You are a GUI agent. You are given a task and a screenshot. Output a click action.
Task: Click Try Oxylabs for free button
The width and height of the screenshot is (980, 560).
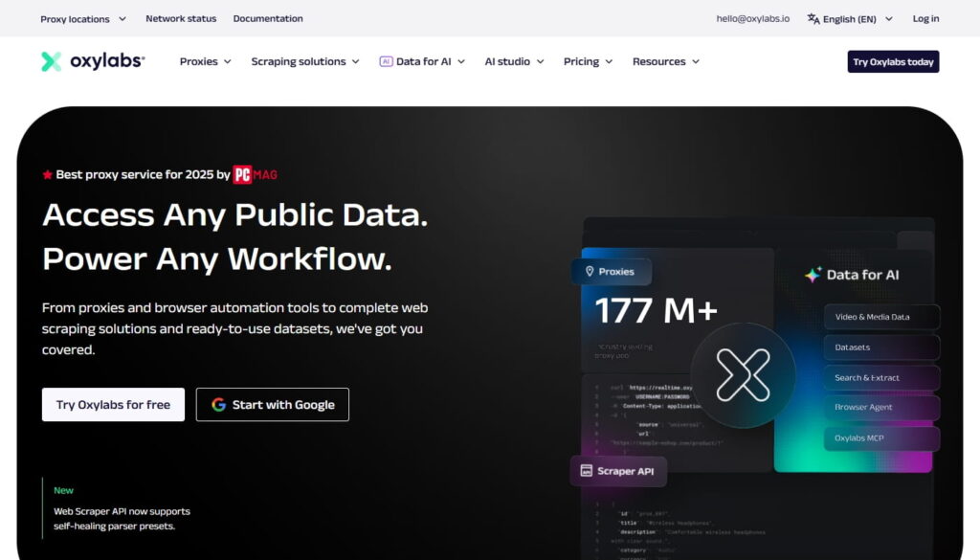pyautogui.click(x=113, y=405)
